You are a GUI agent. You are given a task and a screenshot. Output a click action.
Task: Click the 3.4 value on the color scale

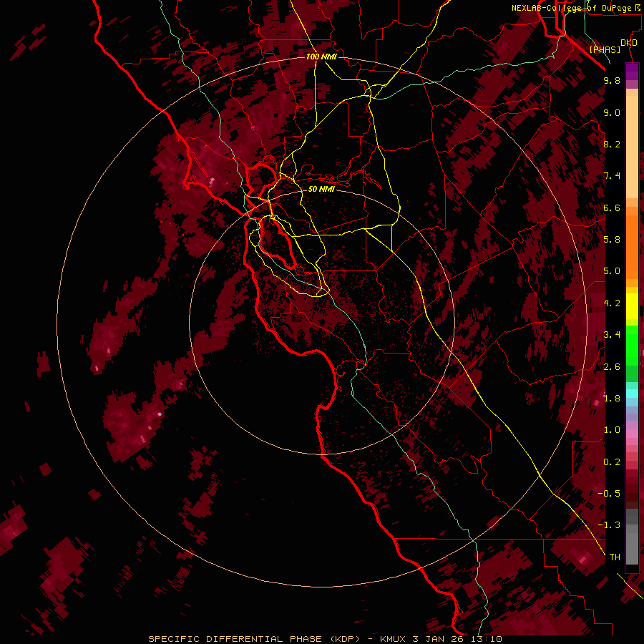[x=612, y=335]
